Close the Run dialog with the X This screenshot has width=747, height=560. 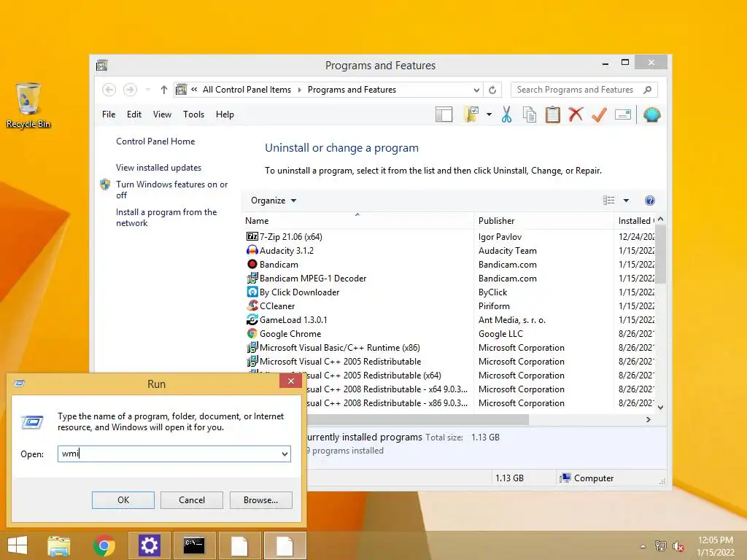tap(290, 381)
